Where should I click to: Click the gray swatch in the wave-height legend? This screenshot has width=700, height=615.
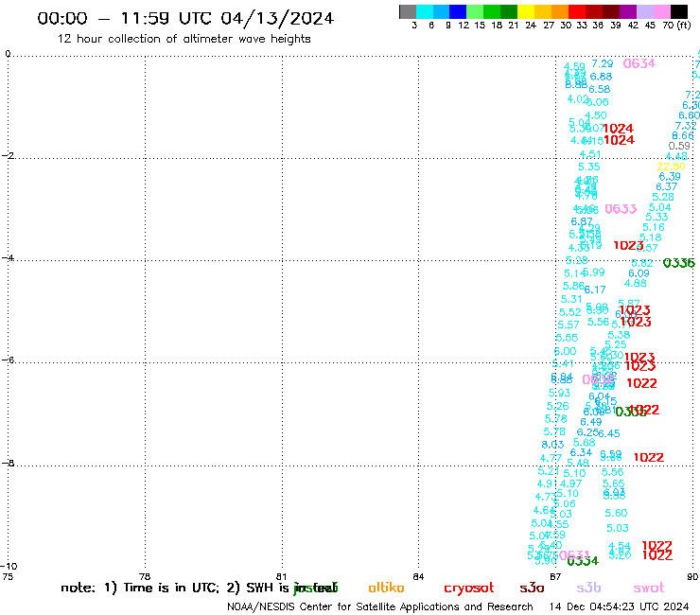click(408, 11)
